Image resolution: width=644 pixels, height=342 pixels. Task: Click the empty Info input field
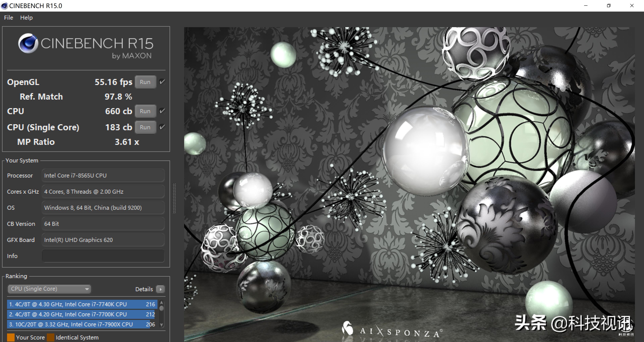click(x=103, y=256)
